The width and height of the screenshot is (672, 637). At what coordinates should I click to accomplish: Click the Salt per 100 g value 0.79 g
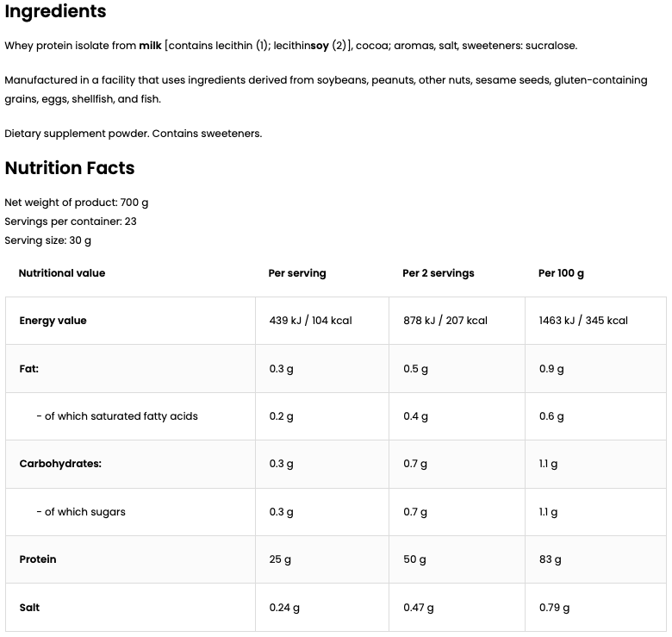(x=554, y=608)
